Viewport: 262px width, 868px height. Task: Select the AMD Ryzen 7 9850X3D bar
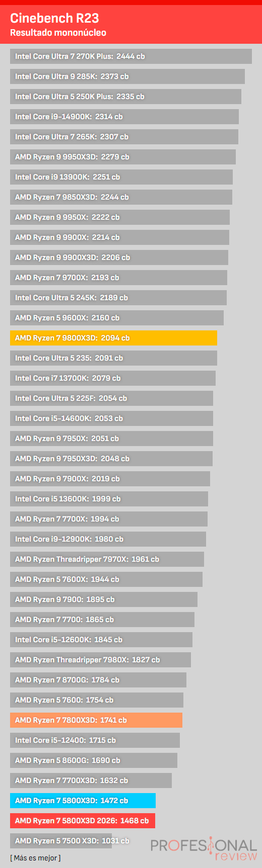[x=121, y=197]
